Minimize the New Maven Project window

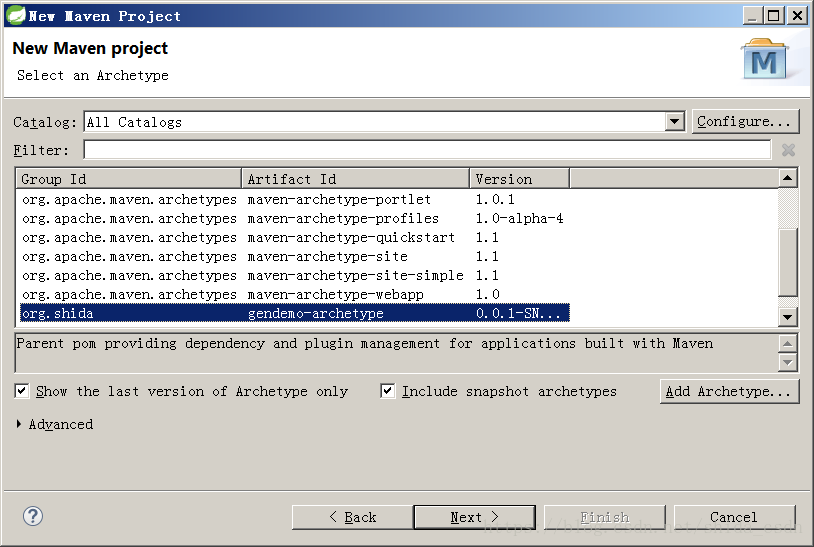tap(753, 16)
